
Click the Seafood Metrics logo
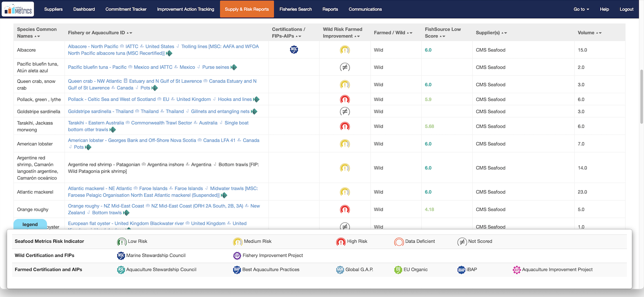pyautogui.click(x=18, y=9)
